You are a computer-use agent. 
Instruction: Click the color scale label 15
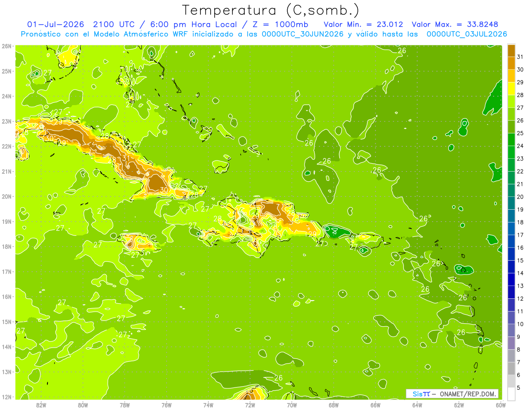(x=520, y=260)
